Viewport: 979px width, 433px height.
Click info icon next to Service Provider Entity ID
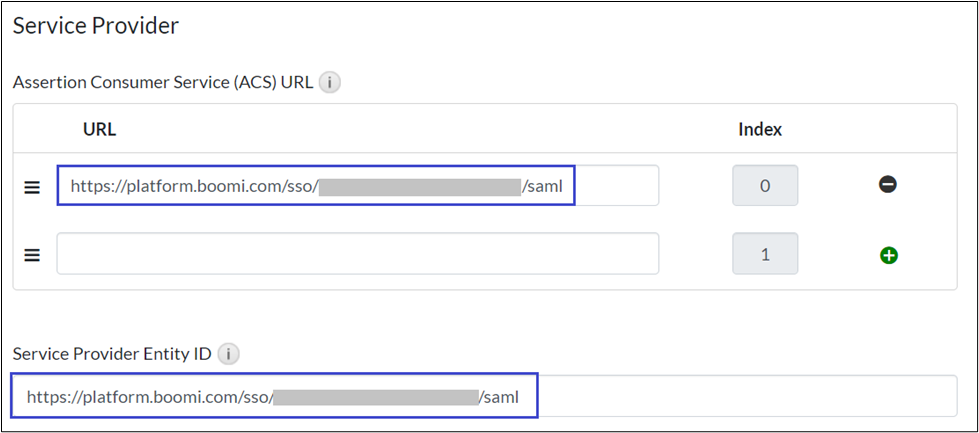[229, 353]
